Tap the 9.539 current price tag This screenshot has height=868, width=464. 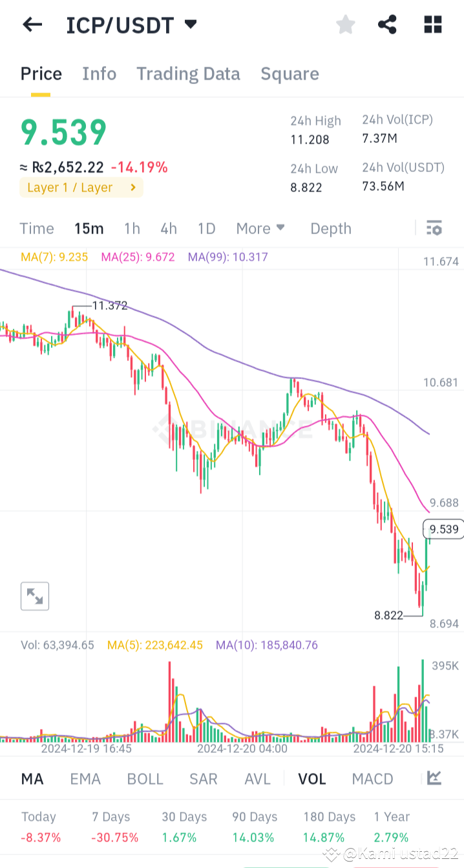pos(443,529)
